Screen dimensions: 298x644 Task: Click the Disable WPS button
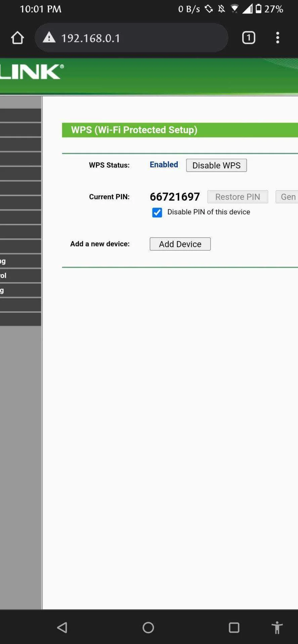(x=216, y=165)
